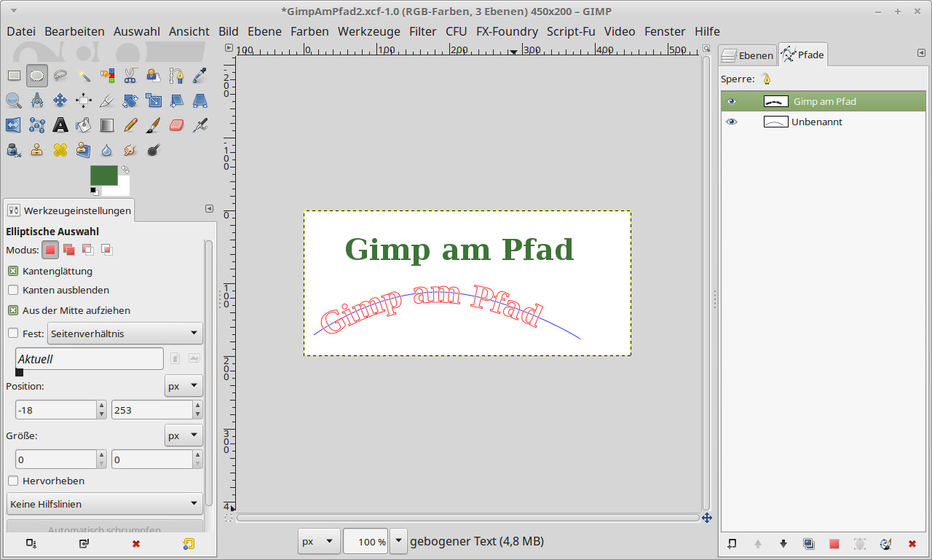Set selection mode to replace current selection
This screenshot has width=932, height=560.
pos(50,250)
